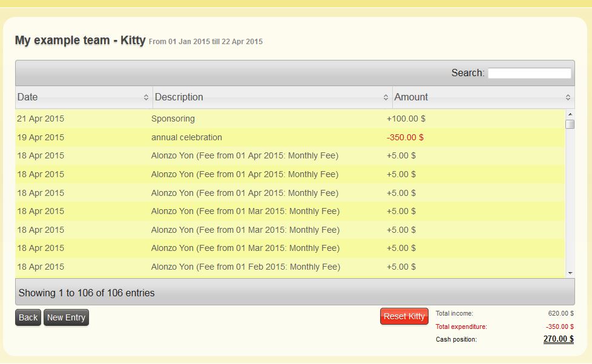This screenshot has height=364, width=592.
Task: Click the Description column sort arrows icon
Action: [x=386, y=97]
